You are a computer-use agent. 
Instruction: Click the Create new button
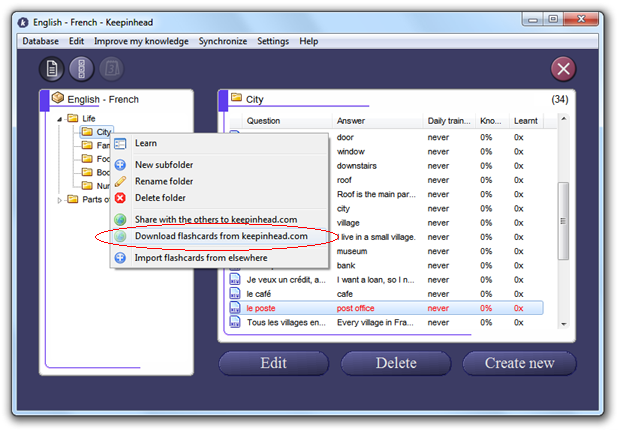coord(519,363)
